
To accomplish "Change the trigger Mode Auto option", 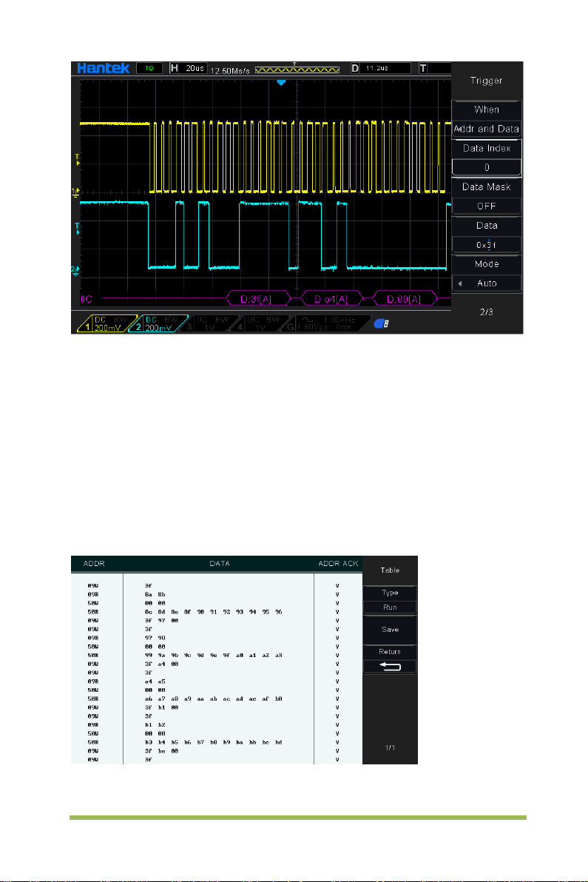I will tap(486, 283).
